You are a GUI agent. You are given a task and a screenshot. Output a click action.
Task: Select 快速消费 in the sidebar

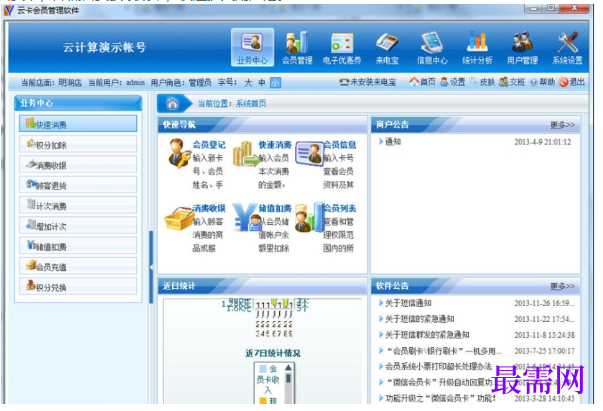[x=78, y=124]
